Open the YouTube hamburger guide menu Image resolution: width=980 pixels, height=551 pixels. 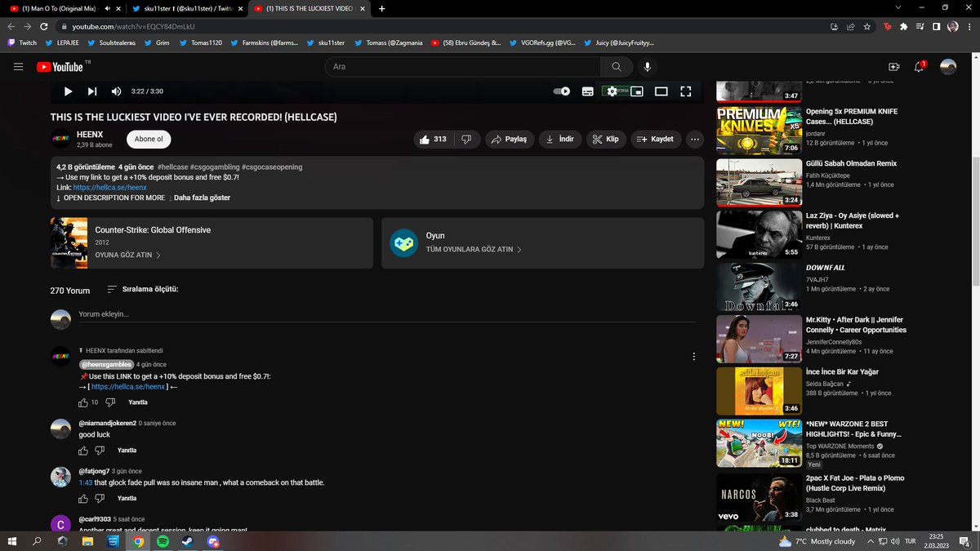pyautogui.click(x=19, y=67)
